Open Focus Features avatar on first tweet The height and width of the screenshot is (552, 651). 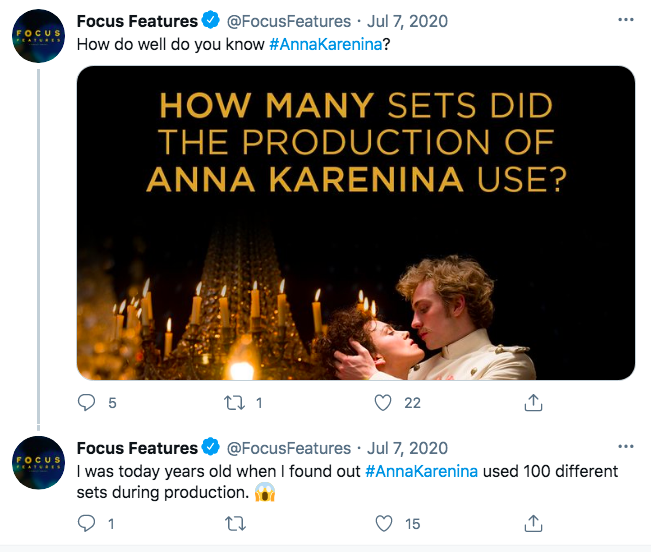[37, 37]
